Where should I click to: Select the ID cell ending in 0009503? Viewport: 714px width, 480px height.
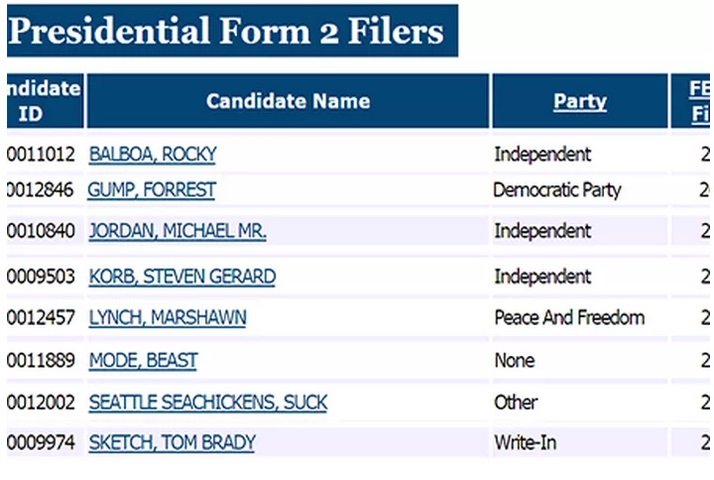(41, 276)
